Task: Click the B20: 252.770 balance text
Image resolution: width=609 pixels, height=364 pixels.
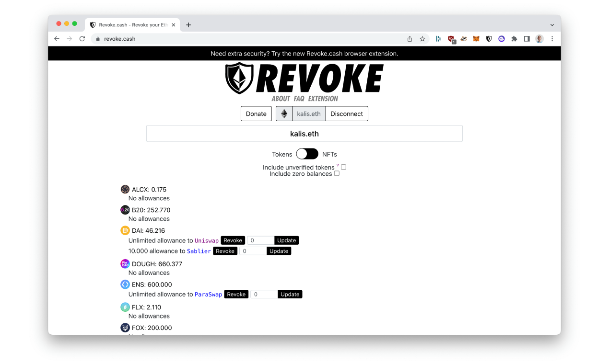Action: (x=151, y=210)
